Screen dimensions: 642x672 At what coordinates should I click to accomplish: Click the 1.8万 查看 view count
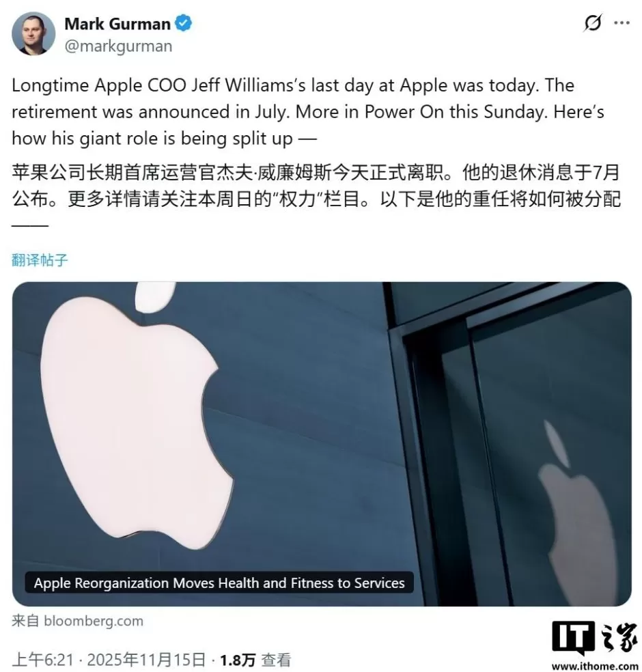[x=255, y=660]
